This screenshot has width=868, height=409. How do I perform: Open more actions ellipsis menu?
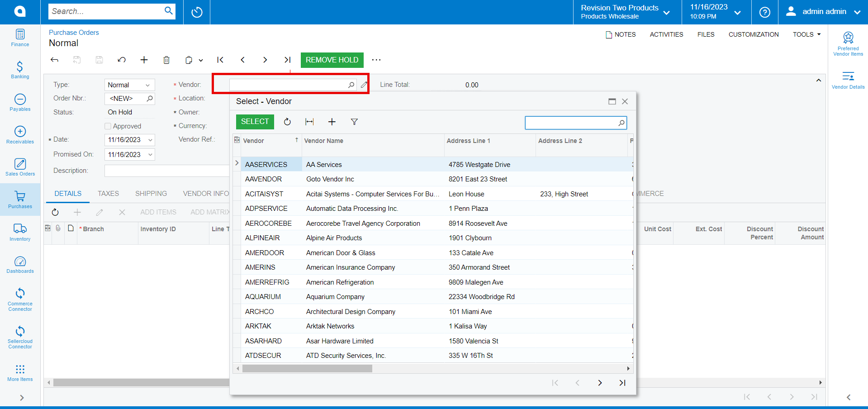coord(376,60)
